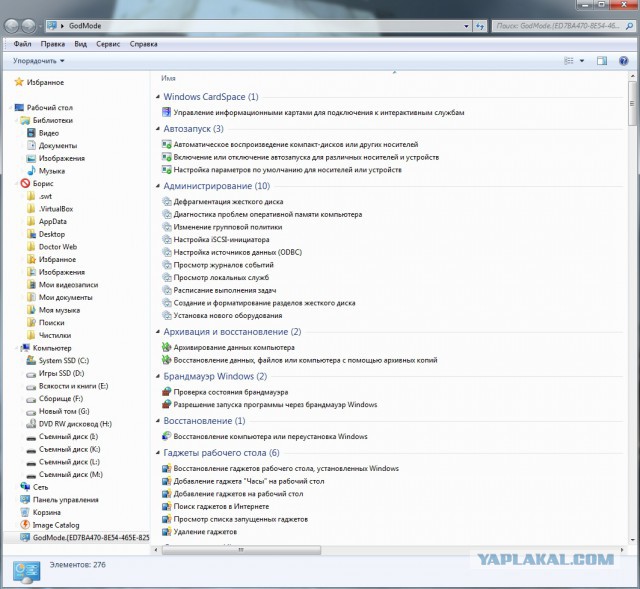
Task: Click icon of Архивирование данных компьютера
Action: [x=166, y=347]
